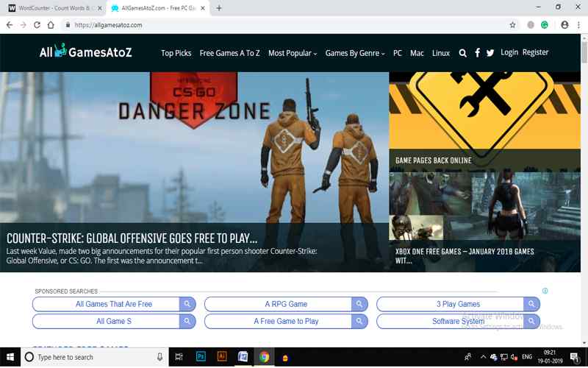
Task: Click 'All Game S' sponsored search
Action: [114, 322]
